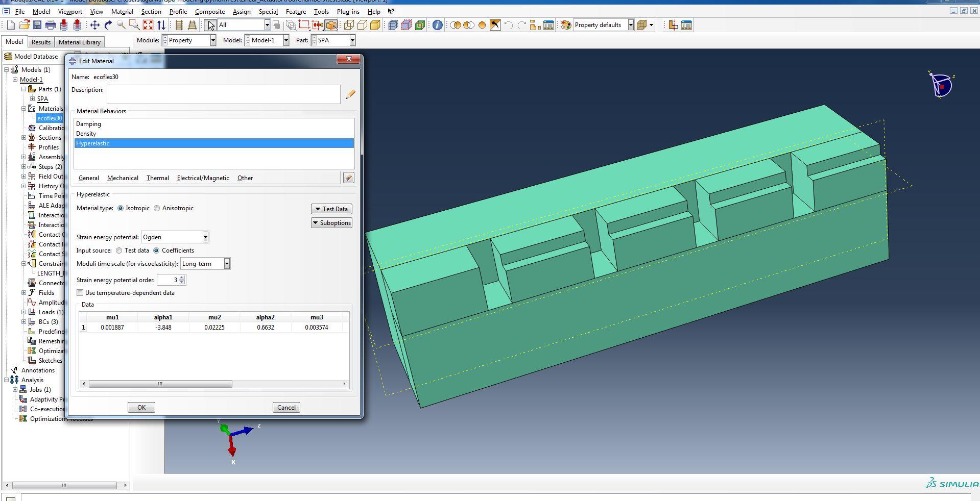Open the Model-1 dropdown
The height and width of the screenshot is (501, 980).
click(x=286, y=40)
